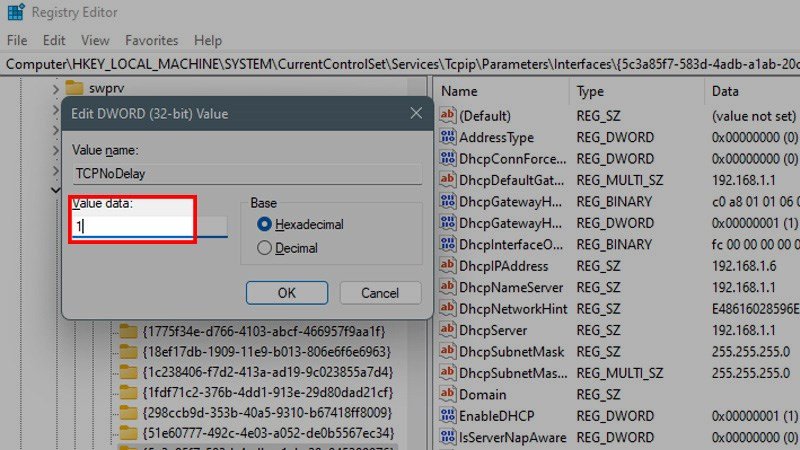Click folder icon of {1c238406-f7d2-413a-ad19-9c023855a7d4}
This screenshot has height=450, width=800.
click(x=128, y=372)
